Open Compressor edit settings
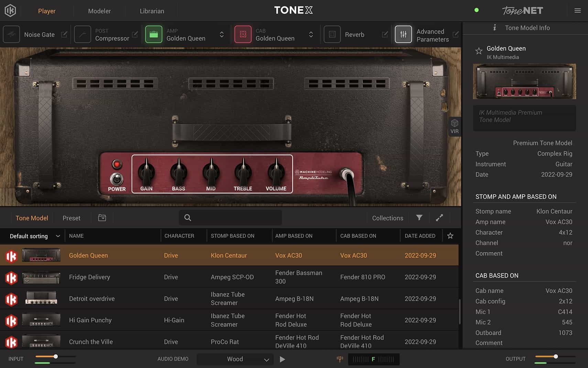 (x=135, y=34)
